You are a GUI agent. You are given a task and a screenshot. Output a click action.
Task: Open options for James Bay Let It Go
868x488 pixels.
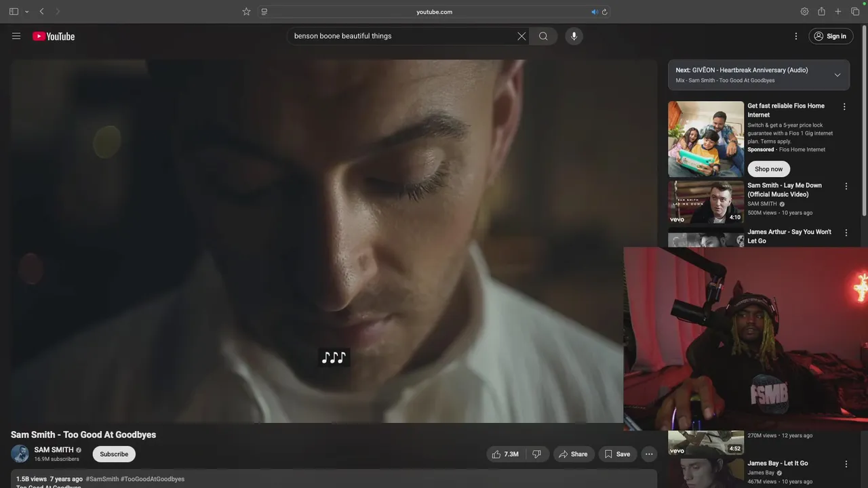pos(846,464)
